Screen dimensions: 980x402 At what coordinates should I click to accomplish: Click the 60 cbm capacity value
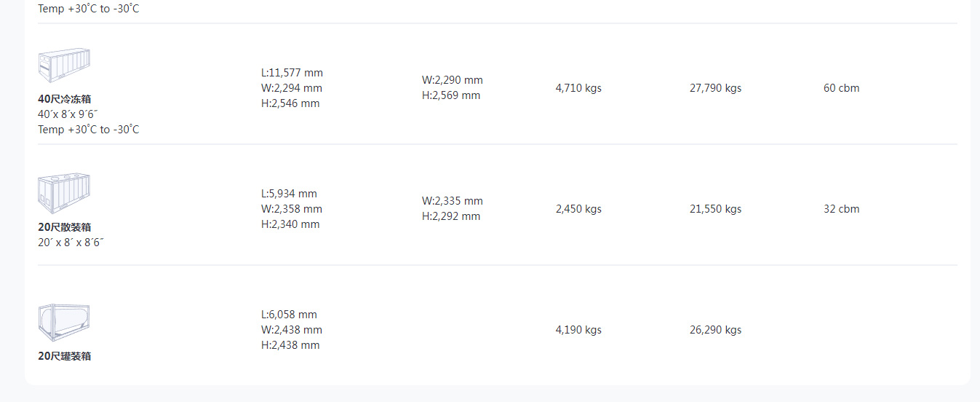tap(841, 88)
